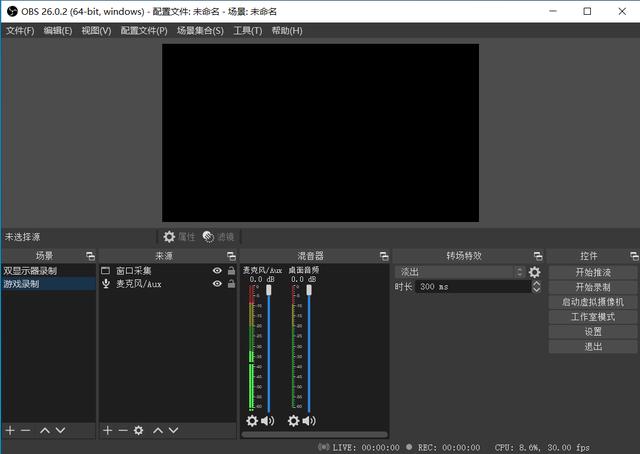Add a new source with plus
This screenshot has height=454, width=640.
[x=107, y=430]
